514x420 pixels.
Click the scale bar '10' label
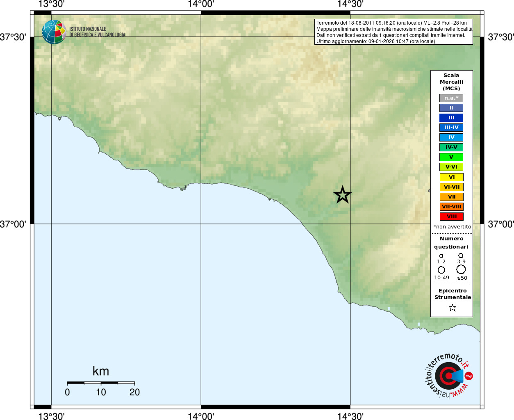(x=101, y=392)
